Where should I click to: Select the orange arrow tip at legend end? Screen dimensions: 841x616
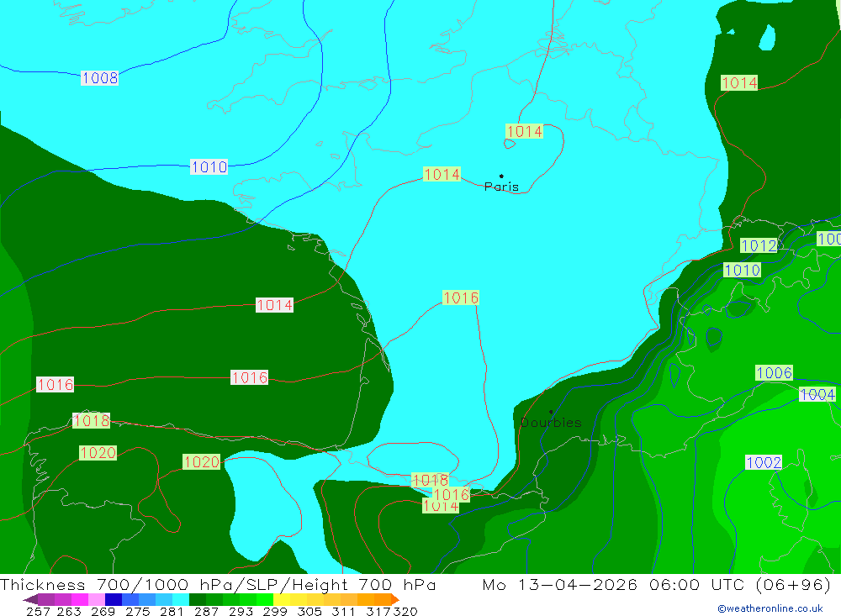coord(395,599)
